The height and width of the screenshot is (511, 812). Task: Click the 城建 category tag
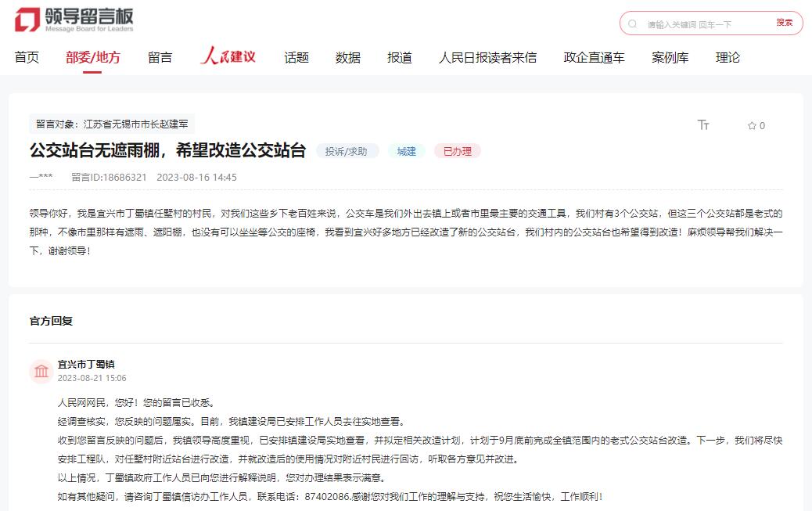406,151
